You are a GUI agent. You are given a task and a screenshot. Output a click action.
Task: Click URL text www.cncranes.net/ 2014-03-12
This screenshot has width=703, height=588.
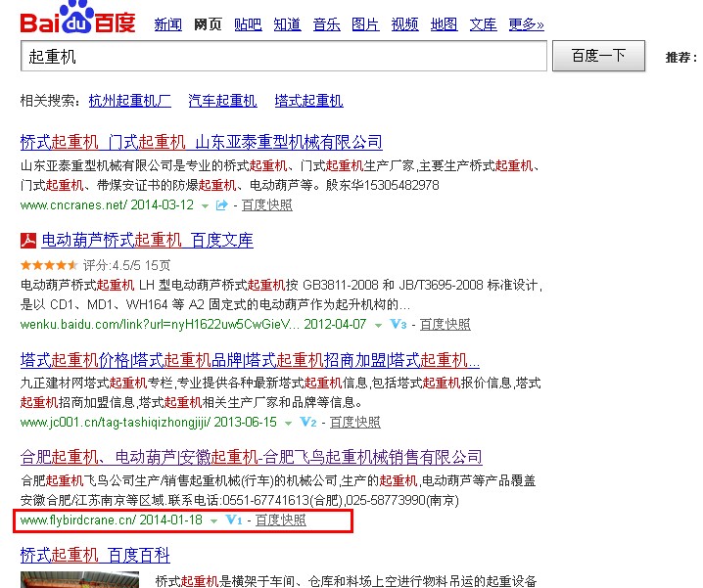click(x=107, y=205)
